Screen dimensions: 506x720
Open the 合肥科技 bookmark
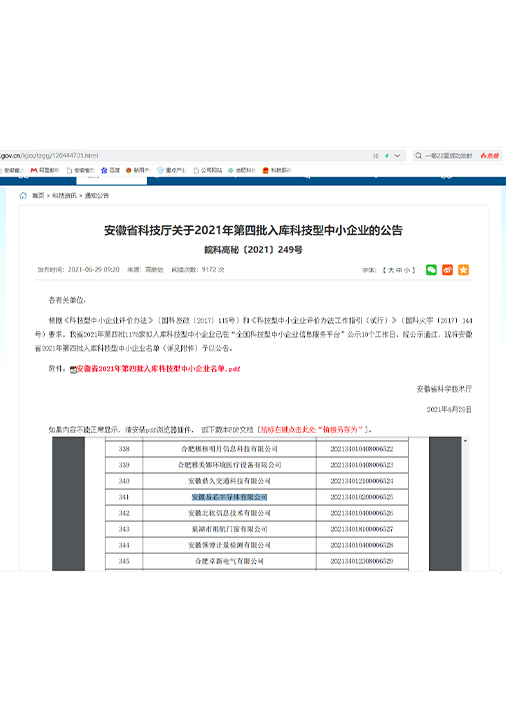(x=242, y=170)
